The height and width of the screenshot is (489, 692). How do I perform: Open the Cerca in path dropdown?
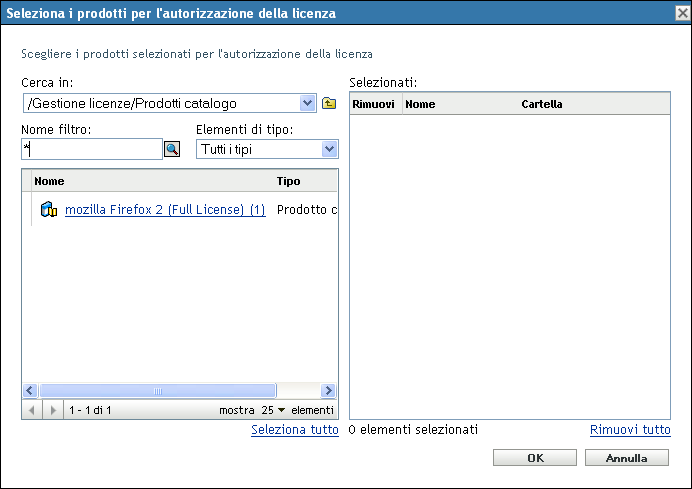pos(307,102)
